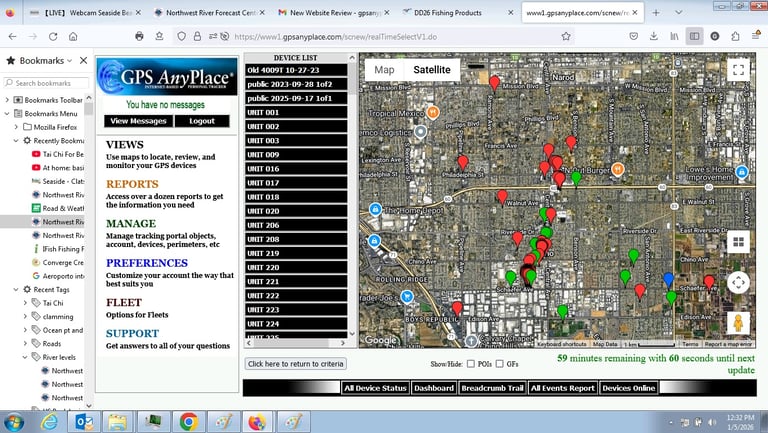Screen dimensions: 768x433
Task: Click the padlock site info icon
Action: point(197,36)
